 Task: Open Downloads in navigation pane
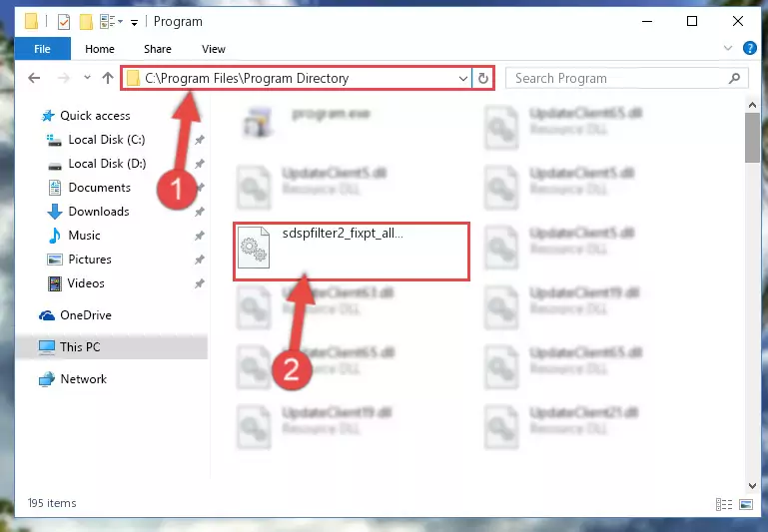coord(99,212)
